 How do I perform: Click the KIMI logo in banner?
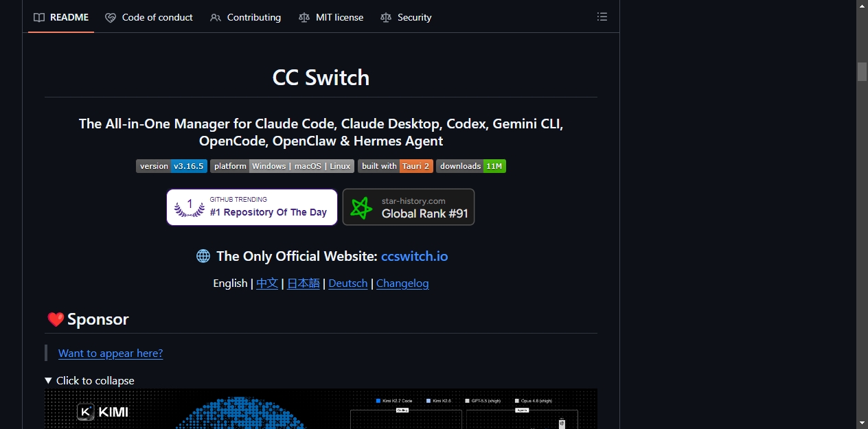point(103,412)
